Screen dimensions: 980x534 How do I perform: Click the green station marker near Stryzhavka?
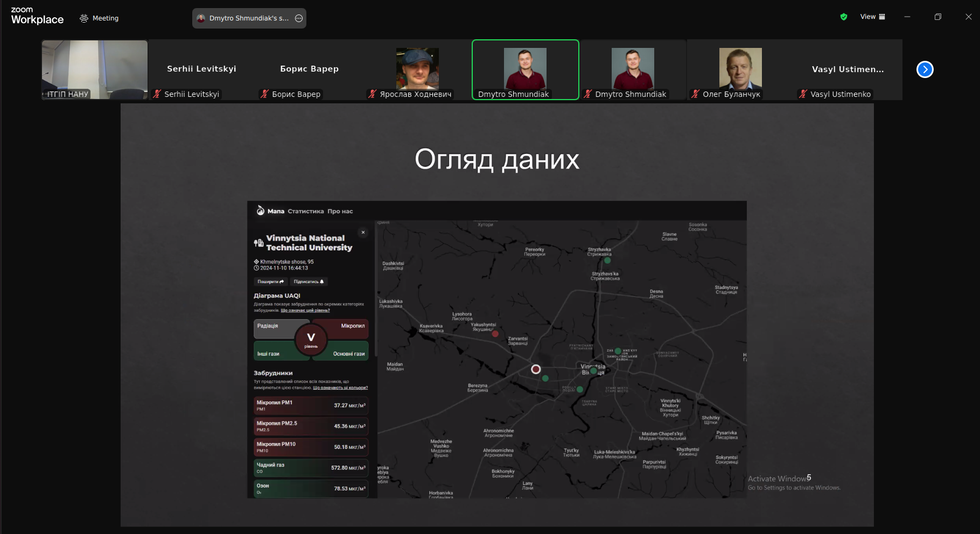click(607, 261)
